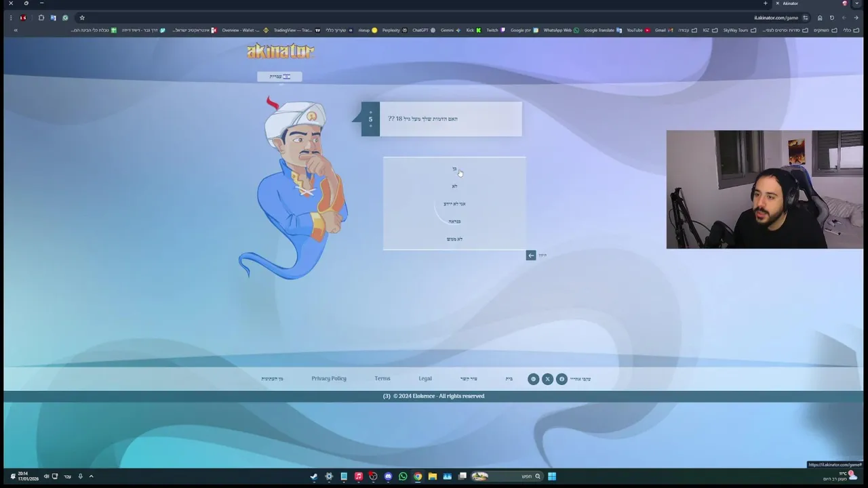Open the Gemini bookmark
The height and width of the screenshot is (488, 868).
click(450, 30)
